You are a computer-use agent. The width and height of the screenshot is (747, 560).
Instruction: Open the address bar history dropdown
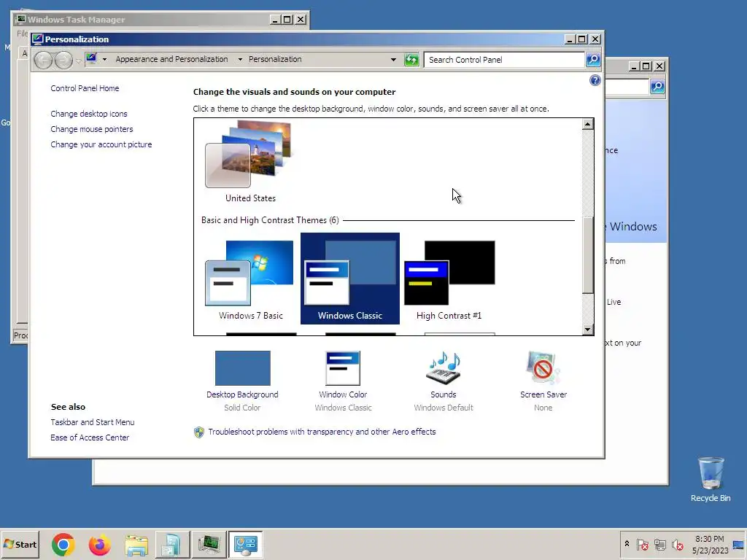(x=393, y=60)
